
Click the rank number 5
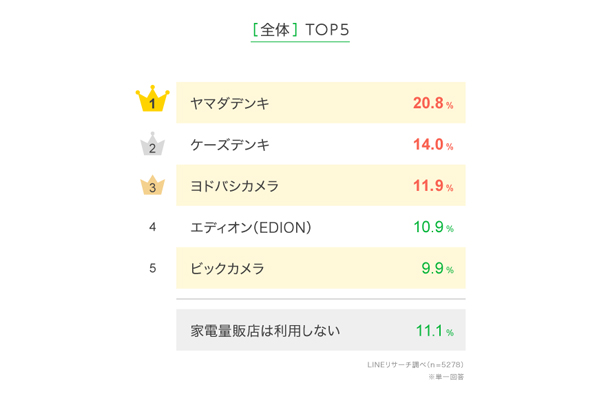click(x=152, y=268)
